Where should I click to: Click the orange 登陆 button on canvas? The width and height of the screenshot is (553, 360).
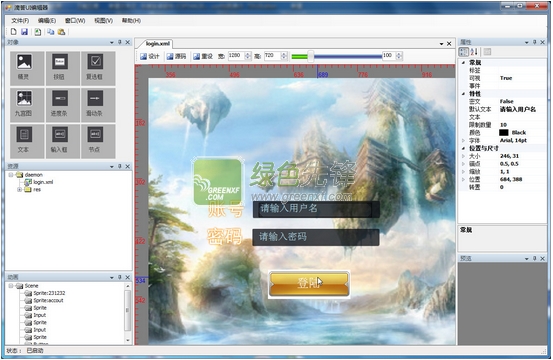tap(309, 283)
